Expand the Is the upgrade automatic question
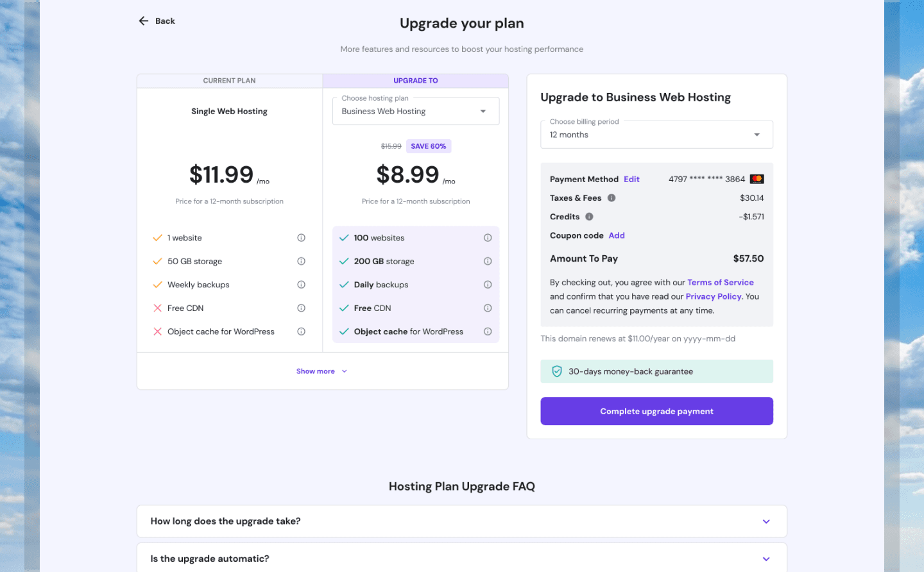924x572 pixels. [462, 559]
